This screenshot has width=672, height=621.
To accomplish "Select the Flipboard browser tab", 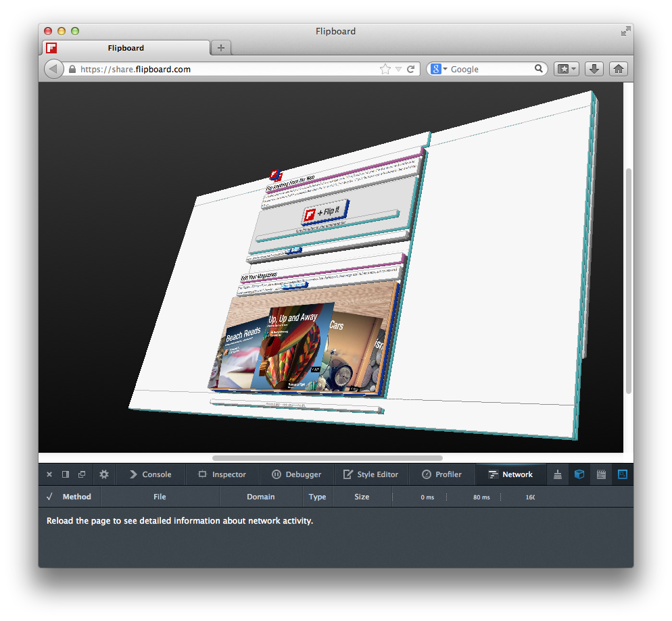I will 126,48.
